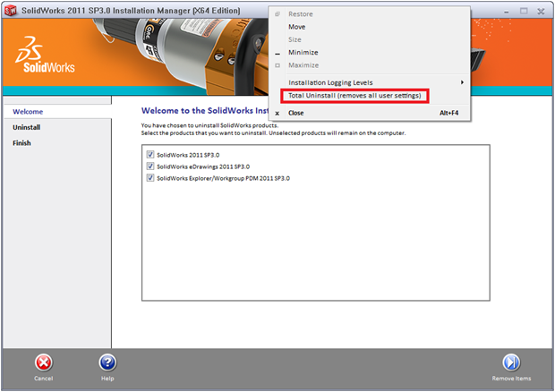
Task: Uncheck SolidWorks eDrawings 2011 SP3.0 checkbox
Action: [150, 166]
